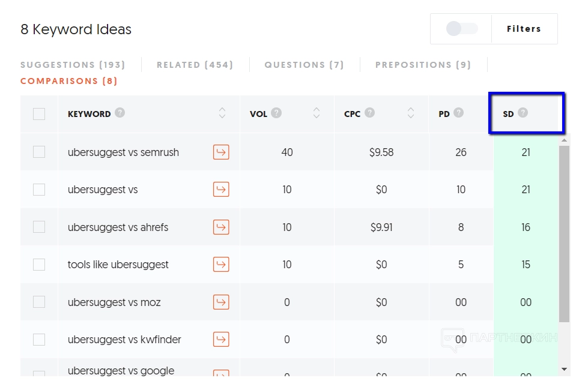The height and width of the screenshot is (384, 588).
Task: Click help icon next to VOL header
Action: click(x=276, y=113)
